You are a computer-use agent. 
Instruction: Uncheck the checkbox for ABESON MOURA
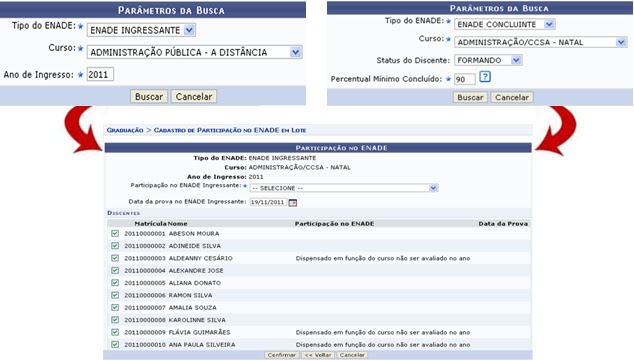coord(115,233)
